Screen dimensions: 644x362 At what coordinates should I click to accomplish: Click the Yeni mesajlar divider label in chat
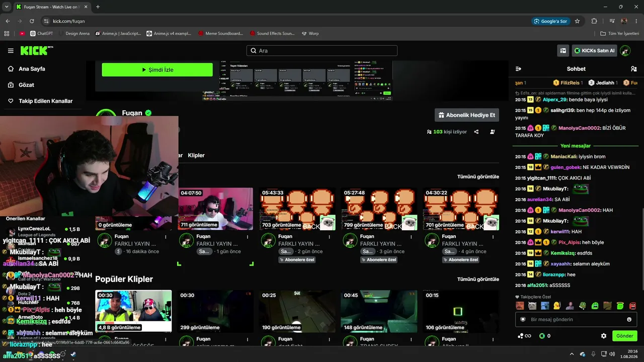576,146
